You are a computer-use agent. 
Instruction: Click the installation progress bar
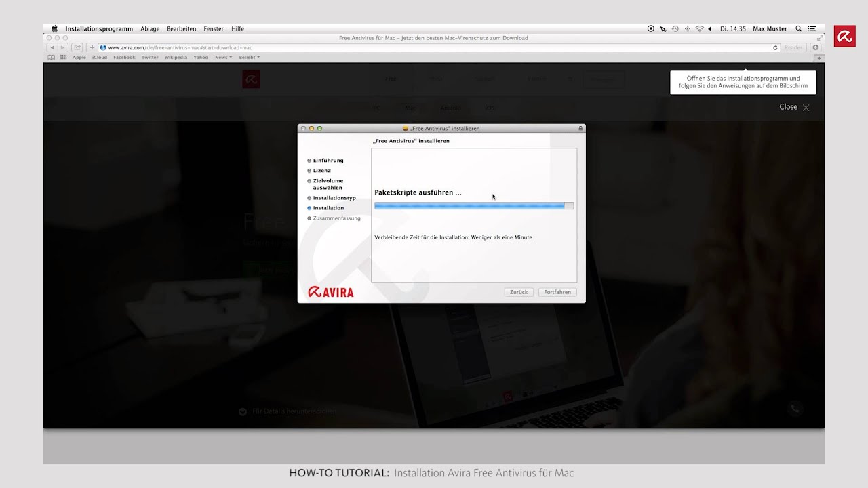[x=474, y=205]
